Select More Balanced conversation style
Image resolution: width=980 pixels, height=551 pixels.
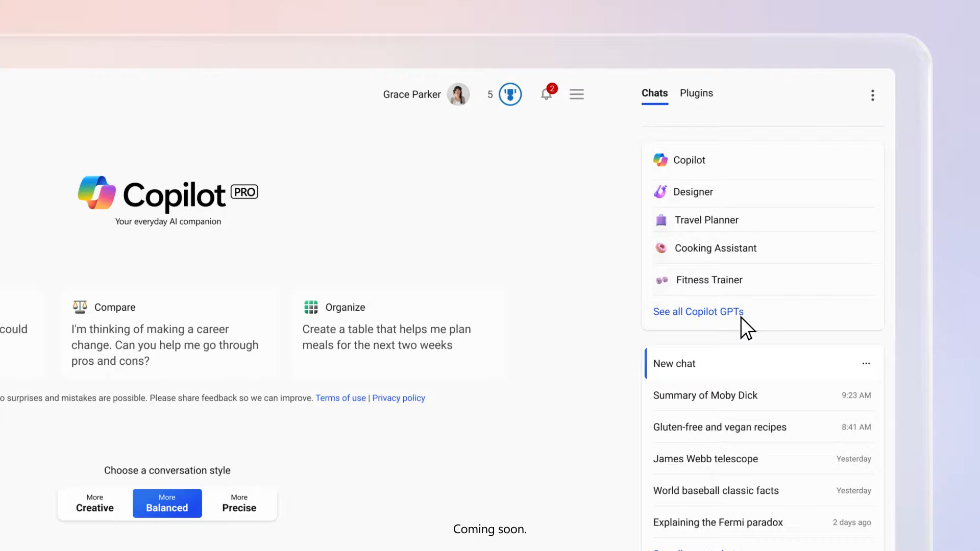[167, 503]
